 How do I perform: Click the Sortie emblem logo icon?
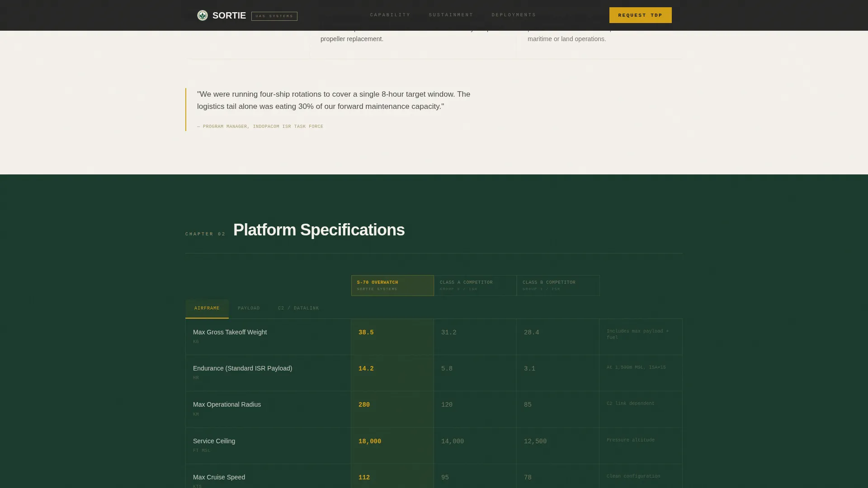[203, 15]
